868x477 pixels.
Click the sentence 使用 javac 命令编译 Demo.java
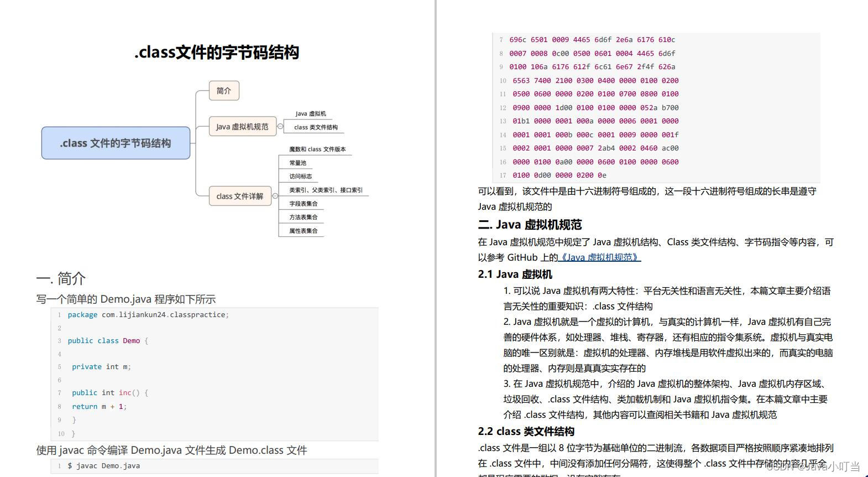(x=171, y=450)
